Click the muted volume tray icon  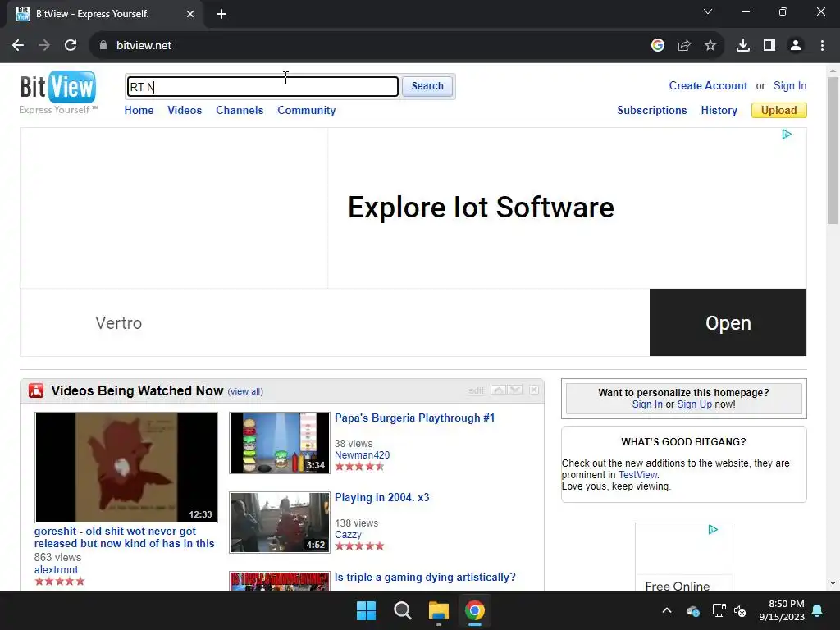pyautogui.click(x=741, y=610)
